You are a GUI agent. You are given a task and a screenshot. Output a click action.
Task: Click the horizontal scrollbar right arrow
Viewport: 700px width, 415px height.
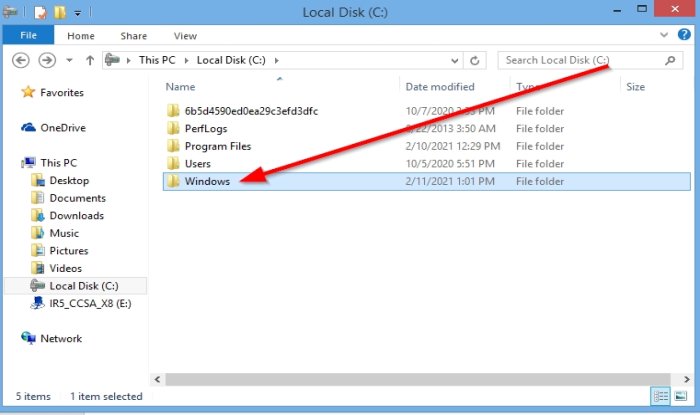click(687, 379)
